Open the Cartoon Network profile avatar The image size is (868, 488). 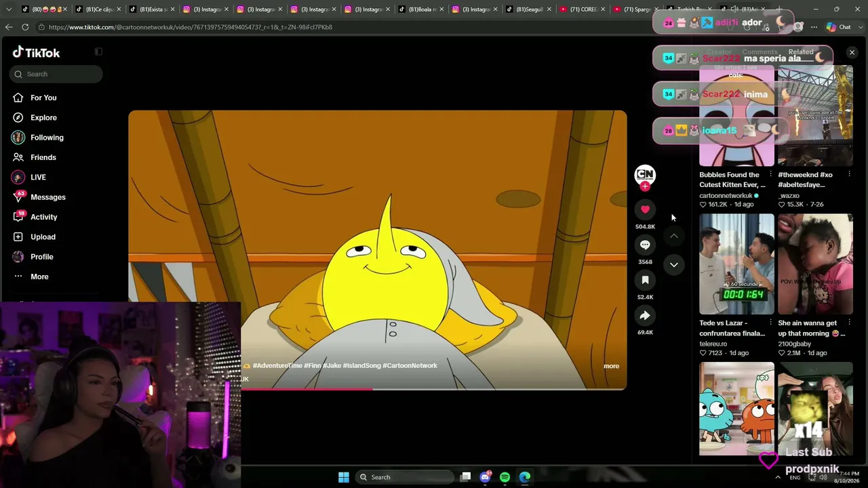645,174
